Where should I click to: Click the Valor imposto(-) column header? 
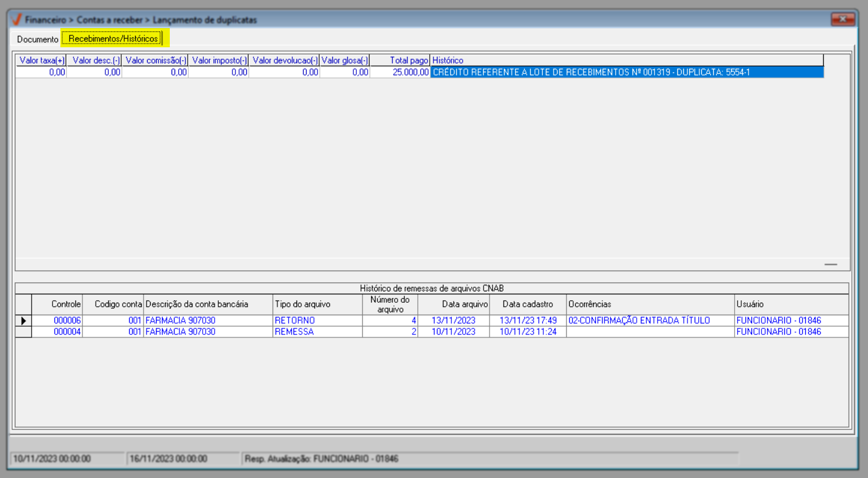click(219, 60)
